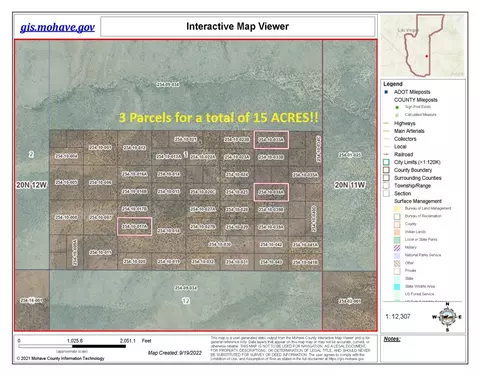480x376 pixels.
Task: Click the Map Created 9/19/2022 text
Action: (175, 353)
